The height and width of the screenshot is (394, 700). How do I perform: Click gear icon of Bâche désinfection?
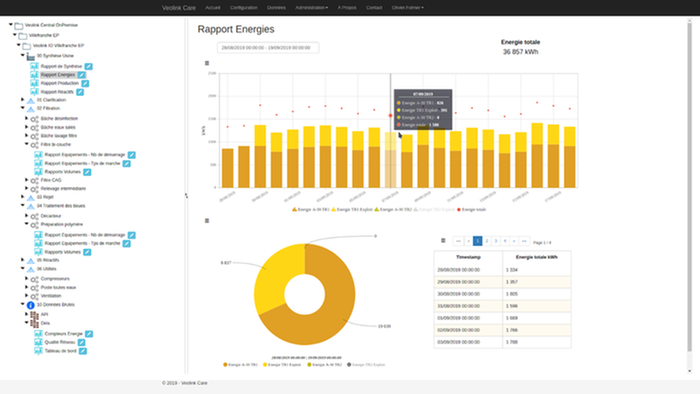click(x=34, y=119)
